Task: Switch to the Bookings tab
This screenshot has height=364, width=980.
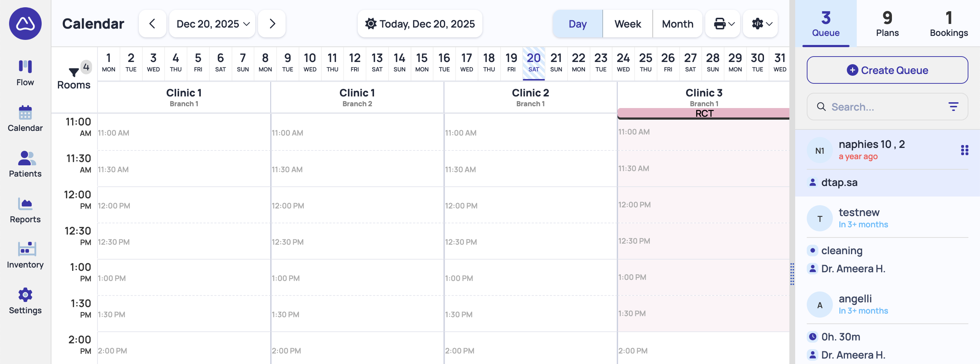Action: [948, 24]
